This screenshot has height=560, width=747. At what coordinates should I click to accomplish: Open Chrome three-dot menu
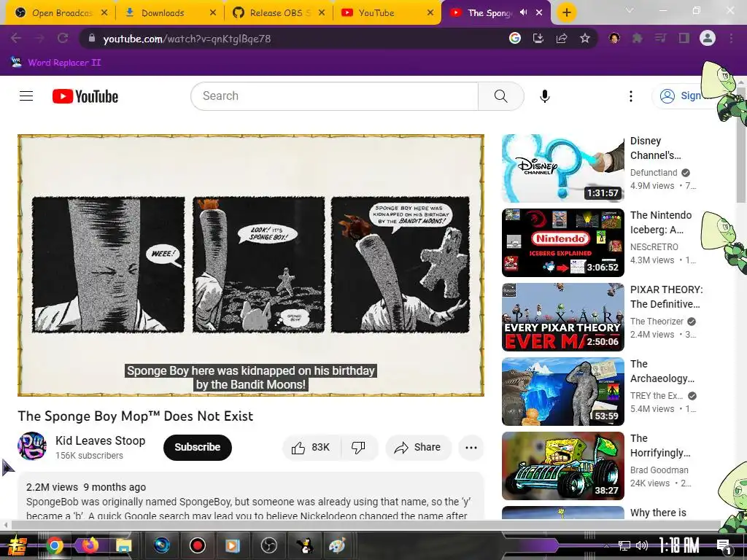pos(731,38)
